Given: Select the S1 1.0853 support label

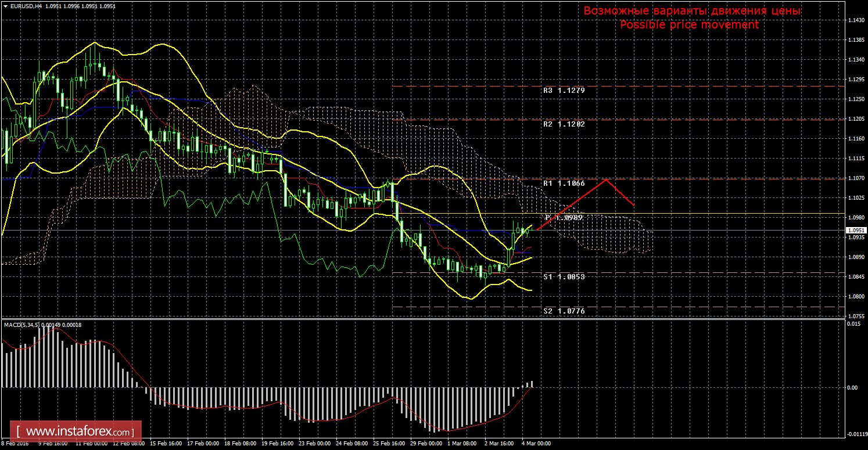Looking at the screenshot, I should (564, 277).
